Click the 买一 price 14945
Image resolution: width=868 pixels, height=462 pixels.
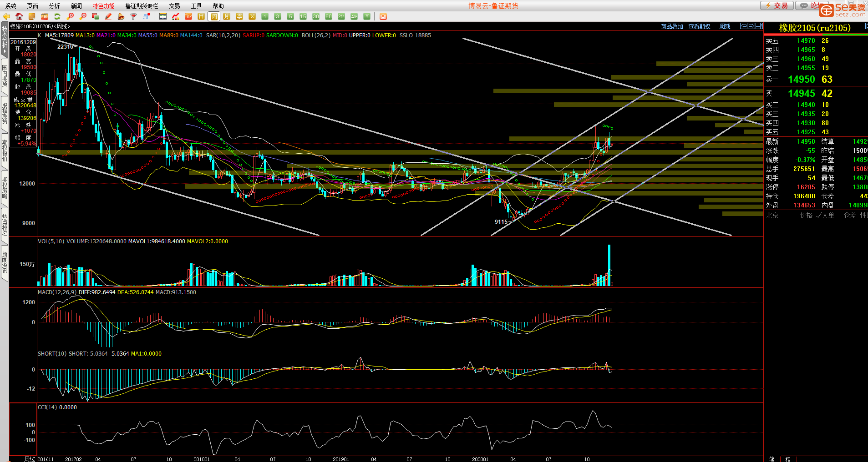click(802, 94)
